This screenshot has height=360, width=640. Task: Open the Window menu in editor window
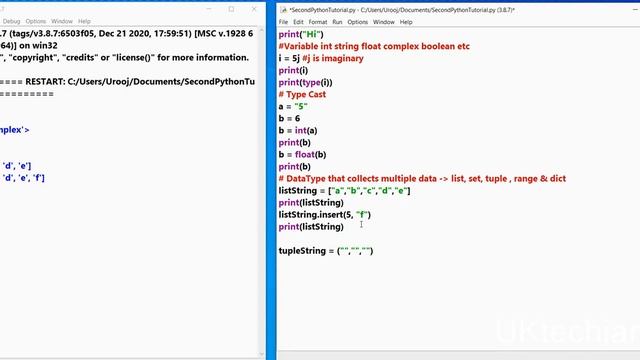384,22
